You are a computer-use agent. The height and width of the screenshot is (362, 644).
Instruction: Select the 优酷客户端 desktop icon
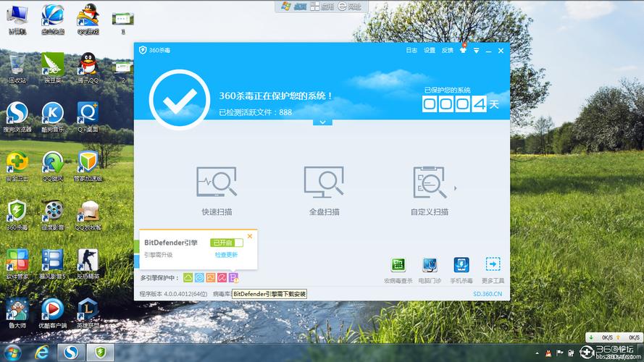[x=53, y=313]
